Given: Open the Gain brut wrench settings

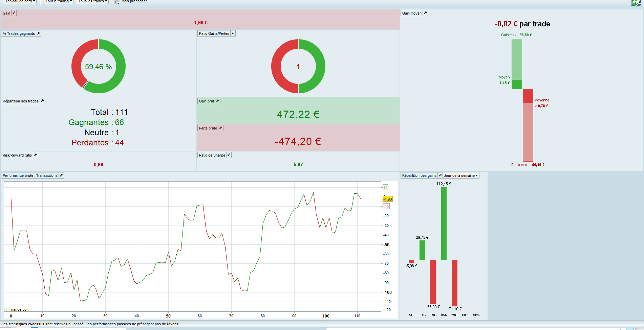Looking at the screenshot, I should click(218, 101).
